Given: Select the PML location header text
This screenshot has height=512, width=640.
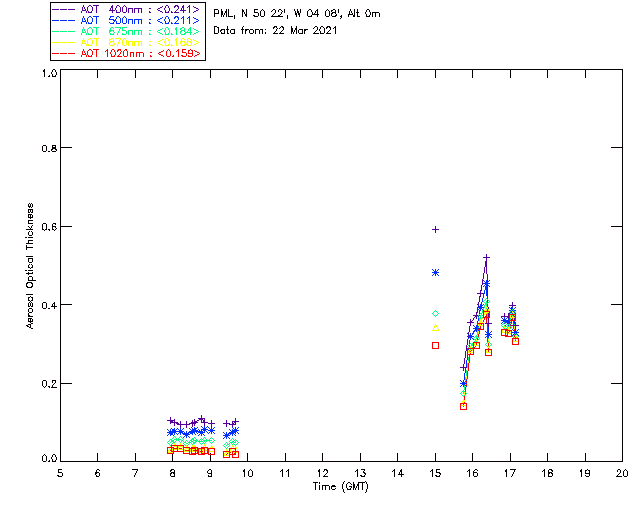Looking at the screenshot, I should [297, 13].
